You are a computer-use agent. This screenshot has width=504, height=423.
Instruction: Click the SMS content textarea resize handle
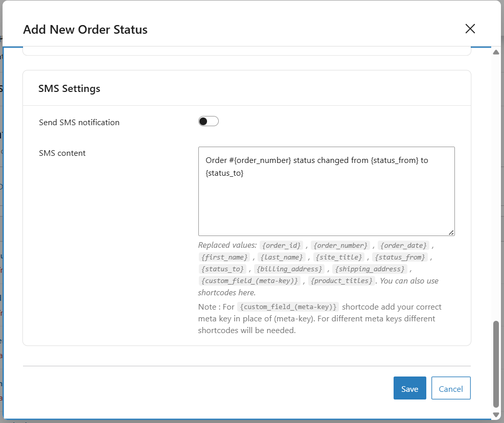pos(451,232)
